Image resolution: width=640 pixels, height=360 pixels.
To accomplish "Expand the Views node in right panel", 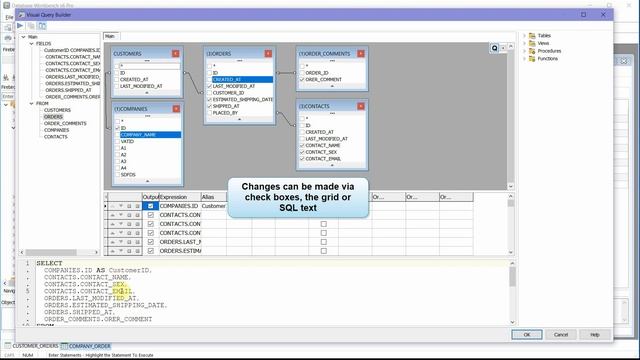I will (524, 43).
